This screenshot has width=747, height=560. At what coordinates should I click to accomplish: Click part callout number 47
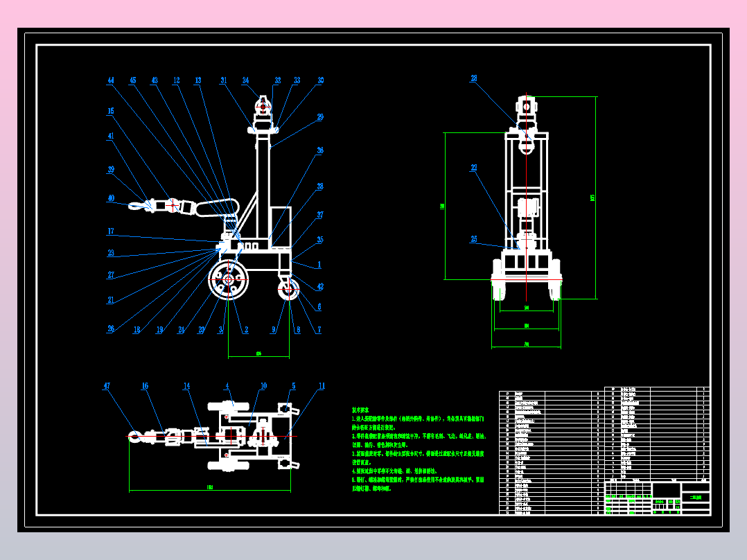(107, 386)
